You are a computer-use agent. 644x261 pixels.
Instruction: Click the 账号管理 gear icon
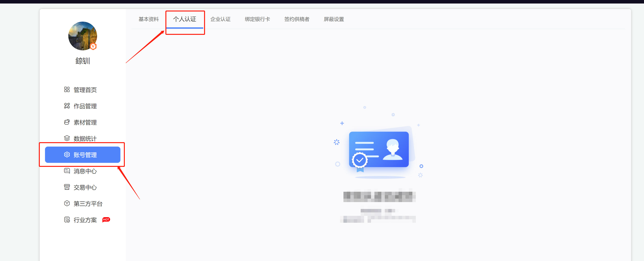pyautogui.click(x=67, y=155)
